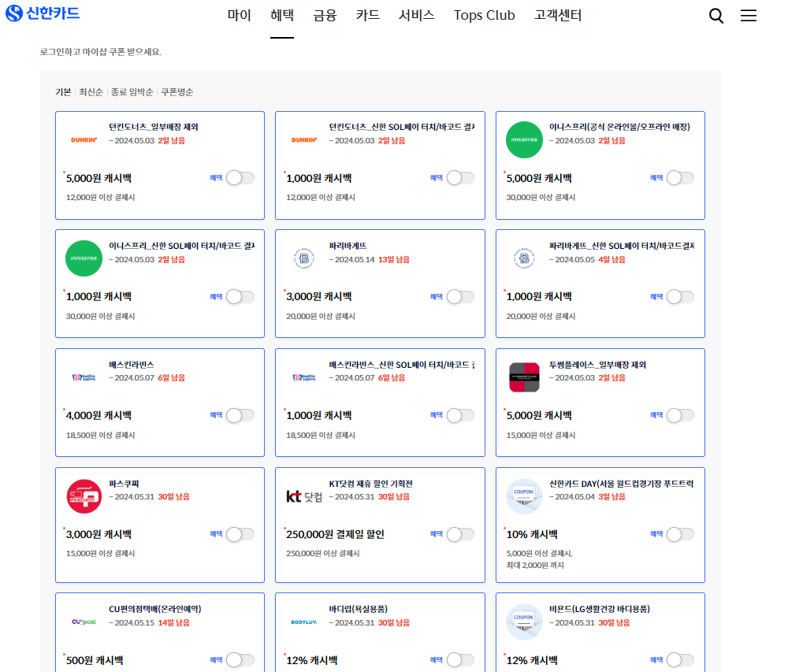Click Paris Baguette logo on SOL페이 card
This screenshot has width=788, height=672.
[524, 258]
